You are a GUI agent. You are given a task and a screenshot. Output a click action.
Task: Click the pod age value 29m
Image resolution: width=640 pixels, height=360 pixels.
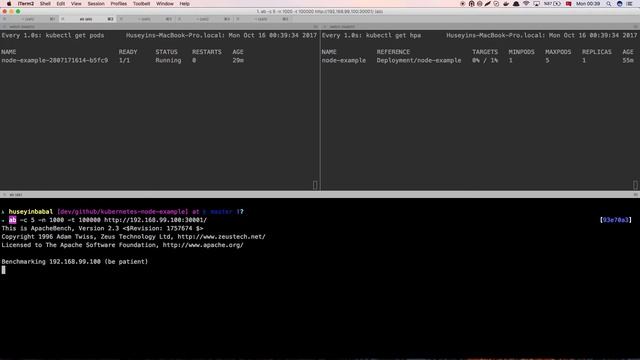pos(238,60)
